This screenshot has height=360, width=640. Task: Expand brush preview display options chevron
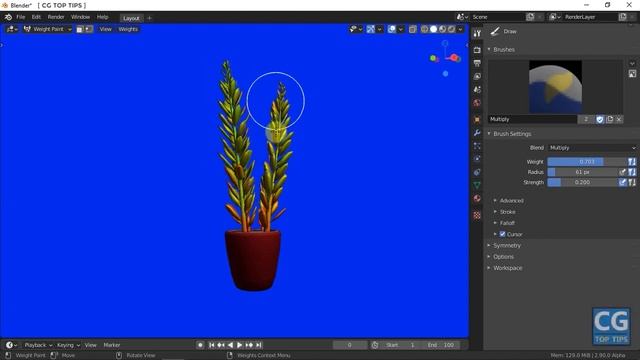(x=632, y=64)
